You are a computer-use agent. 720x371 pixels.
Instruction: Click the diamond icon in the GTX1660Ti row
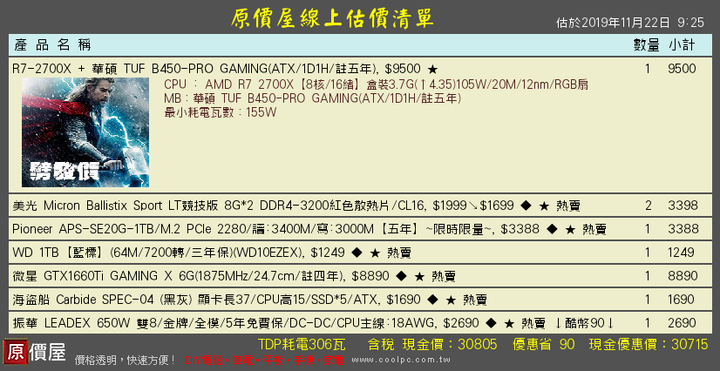coord(401,276)
